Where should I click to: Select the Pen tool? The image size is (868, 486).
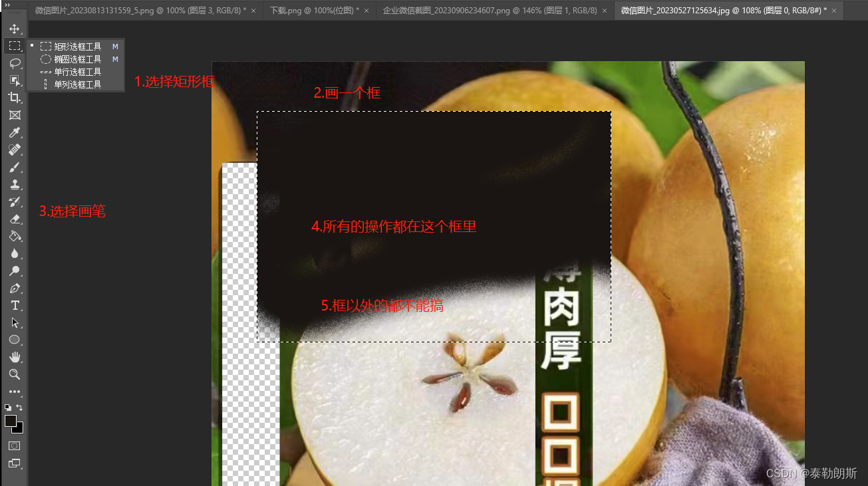pos(15,288)
